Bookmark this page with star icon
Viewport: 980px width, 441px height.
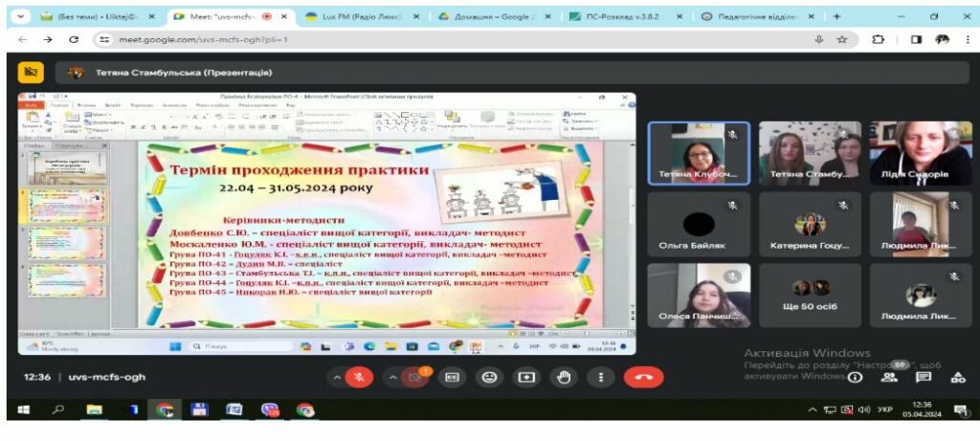(x=842, y=39)
